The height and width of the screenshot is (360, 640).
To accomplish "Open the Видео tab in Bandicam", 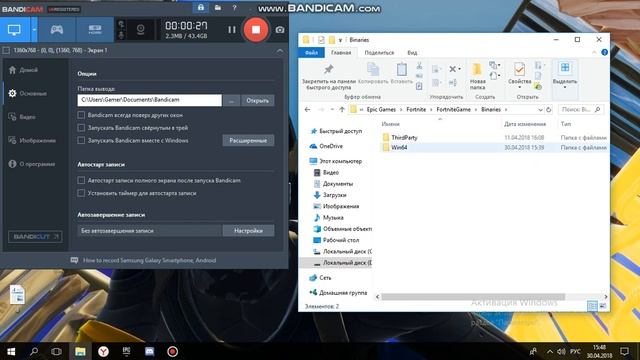I will [22, 117].
